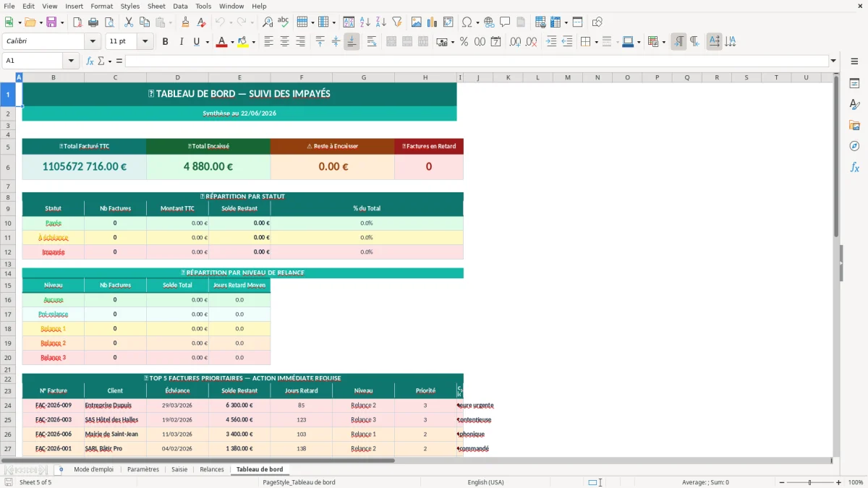The image size is (868, 488).
Task: Open the Font Size dropdown
Action: pyautogui.click(x=145, y=42)
